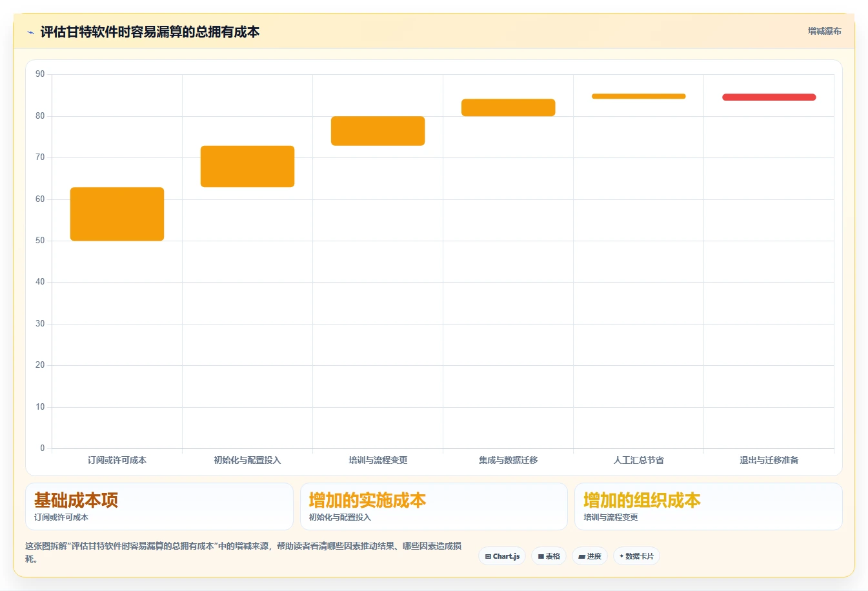Click the 数据卡片 tag chip
This screenshot has height=591, width=868.
[x=636, y=556]
